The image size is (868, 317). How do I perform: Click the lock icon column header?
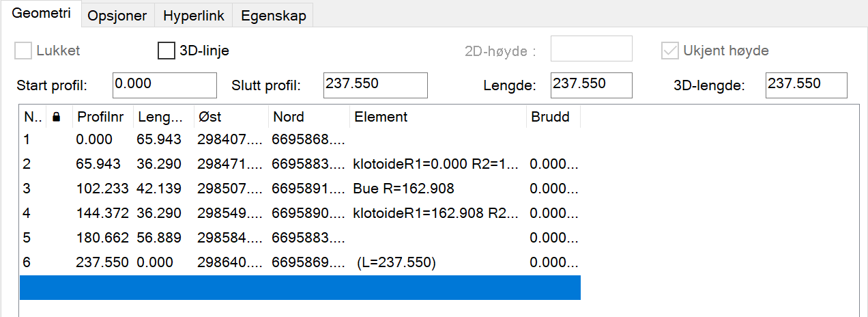pos(57,118)
